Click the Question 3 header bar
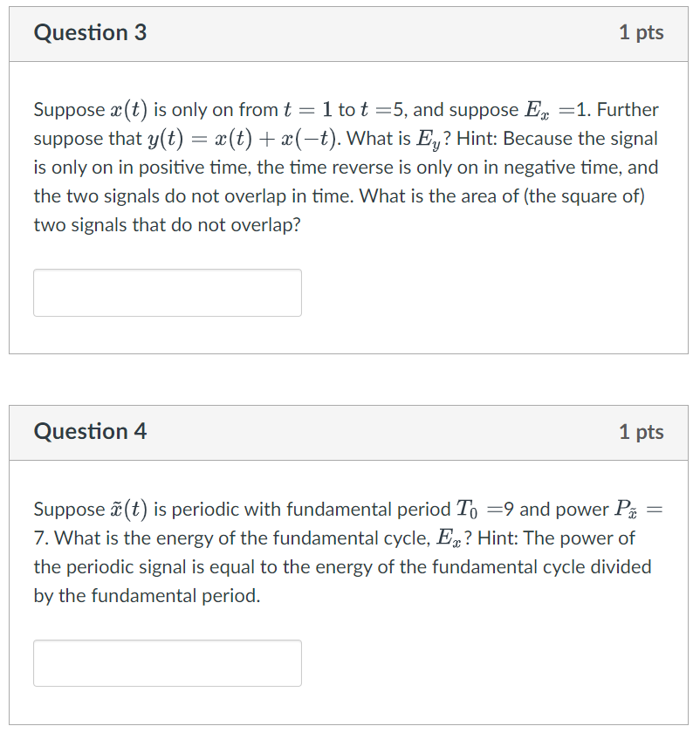 [349, 32]
